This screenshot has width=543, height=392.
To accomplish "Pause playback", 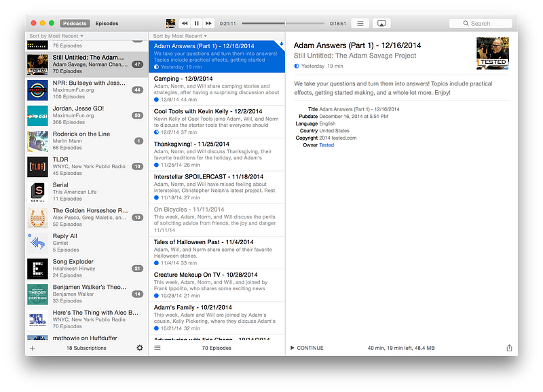I will [x=197, y=24].
